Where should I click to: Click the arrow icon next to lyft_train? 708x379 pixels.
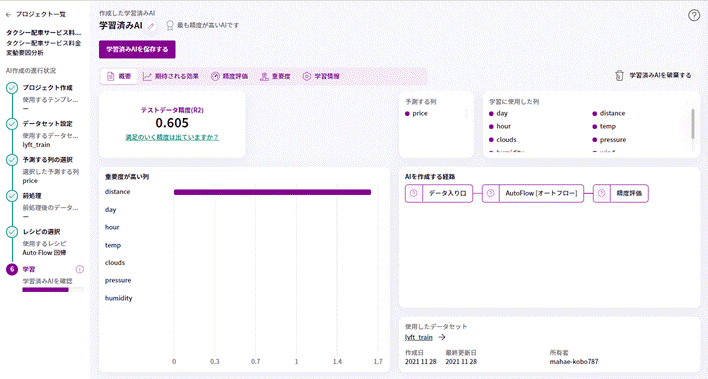click(x=442, y=337)
